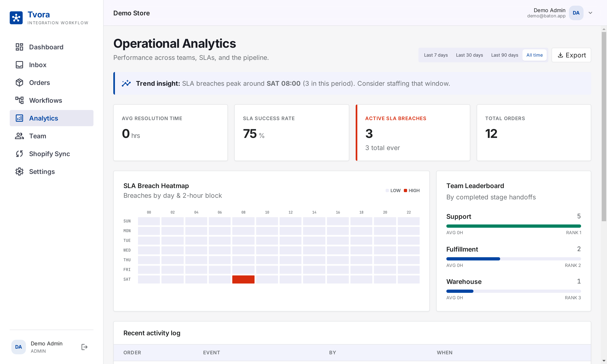Click the EVENT column header
607x364 pixels.
coord(211,352)
